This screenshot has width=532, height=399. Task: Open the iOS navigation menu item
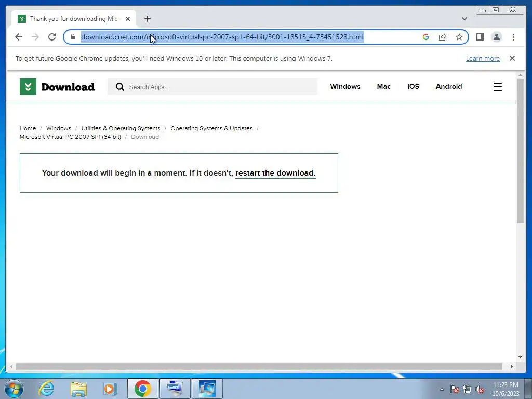(x=413, y=87)
